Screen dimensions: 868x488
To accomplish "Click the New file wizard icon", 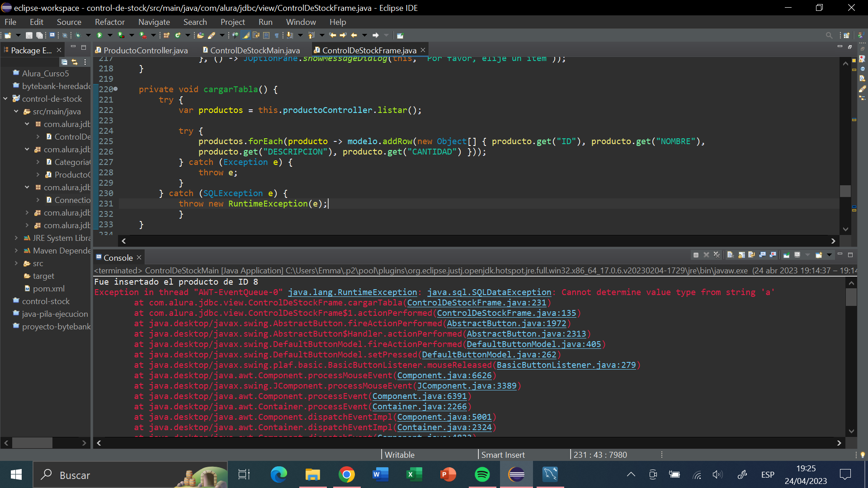I will pos(8,35).
